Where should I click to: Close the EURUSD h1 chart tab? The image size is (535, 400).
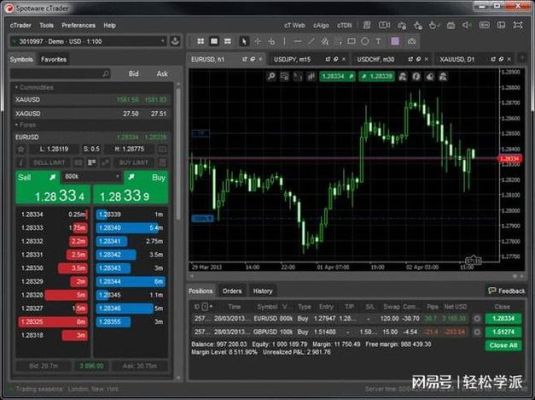tap(261, 59)
